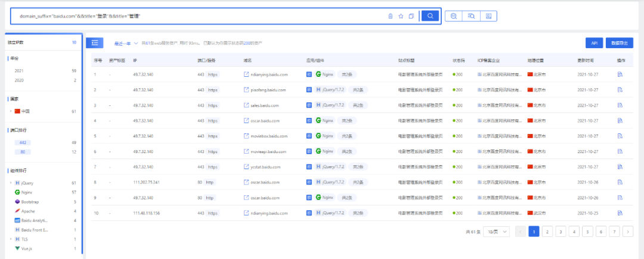Image resolution: width=644 pixels, height=259 pixels.
Task: Click jQuery H icon in row 10
Action: pos(318,213)
